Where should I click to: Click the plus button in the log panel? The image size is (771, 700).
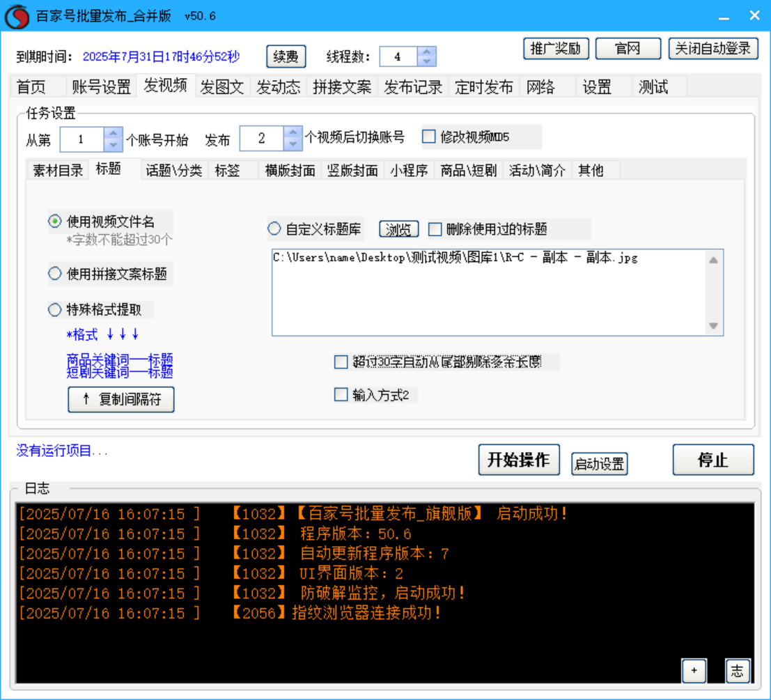coord(694,671)
